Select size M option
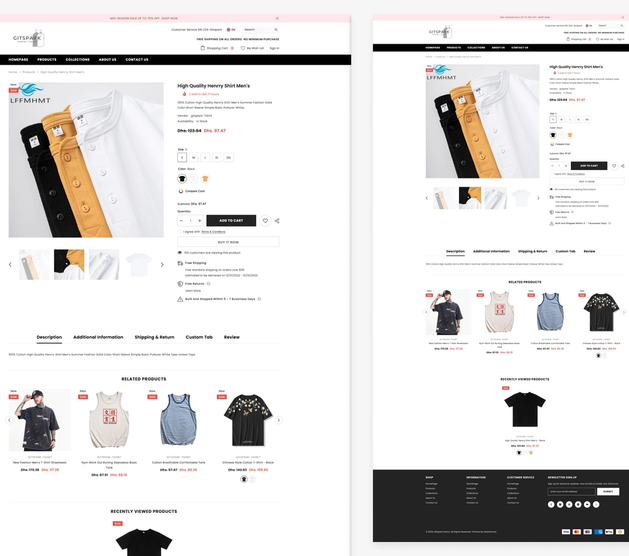The height and width of the screenshot is (556, 629). click(x=194, y=158)
